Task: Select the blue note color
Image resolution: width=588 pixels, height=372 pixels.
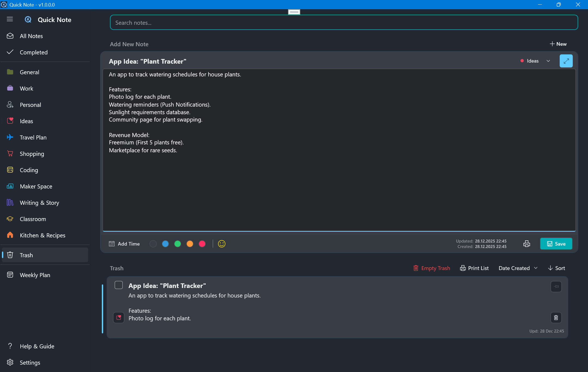Action: coord(165,244)
